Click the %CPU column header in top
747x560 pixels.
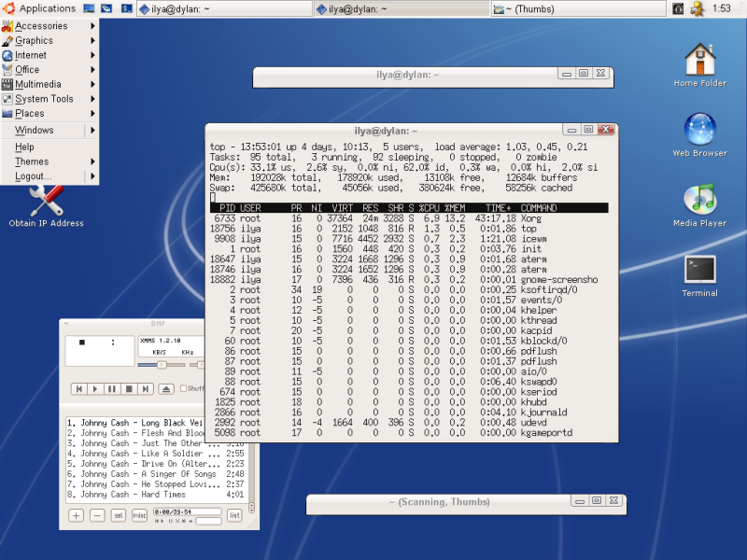429,208
